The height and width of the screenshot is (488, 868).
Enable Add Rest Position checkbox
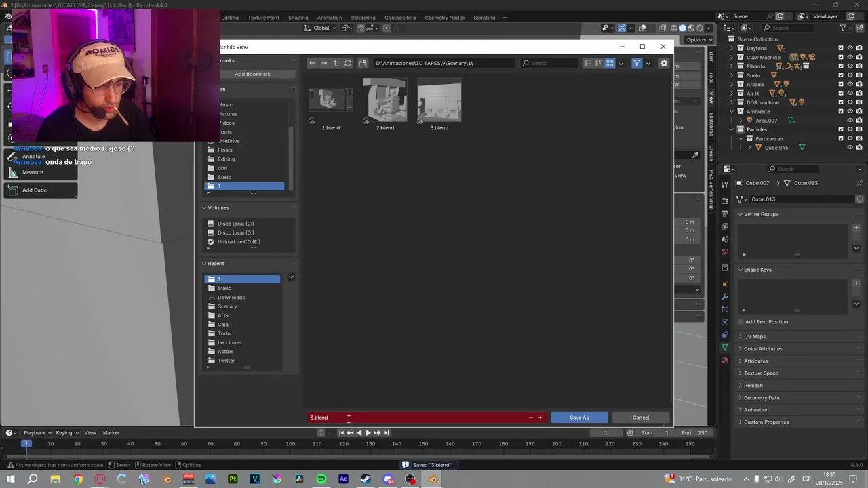pyautogui.click(x=741, y=322)
